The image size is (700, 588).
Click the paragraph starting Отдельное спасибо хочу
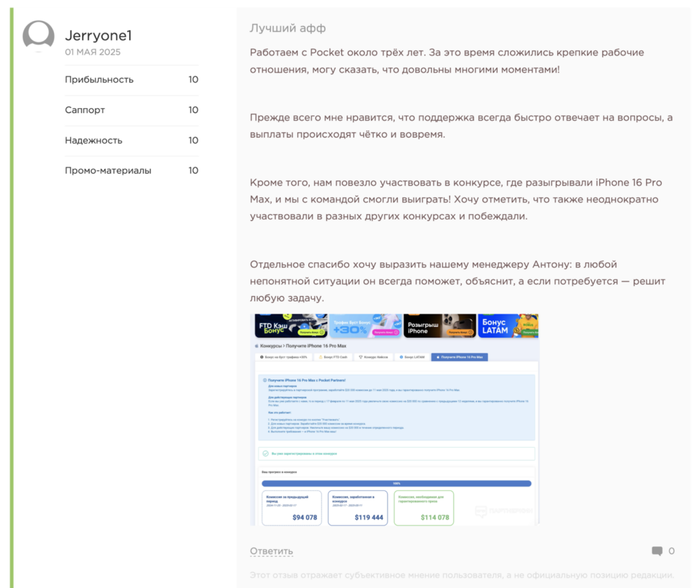coord(457,281)
